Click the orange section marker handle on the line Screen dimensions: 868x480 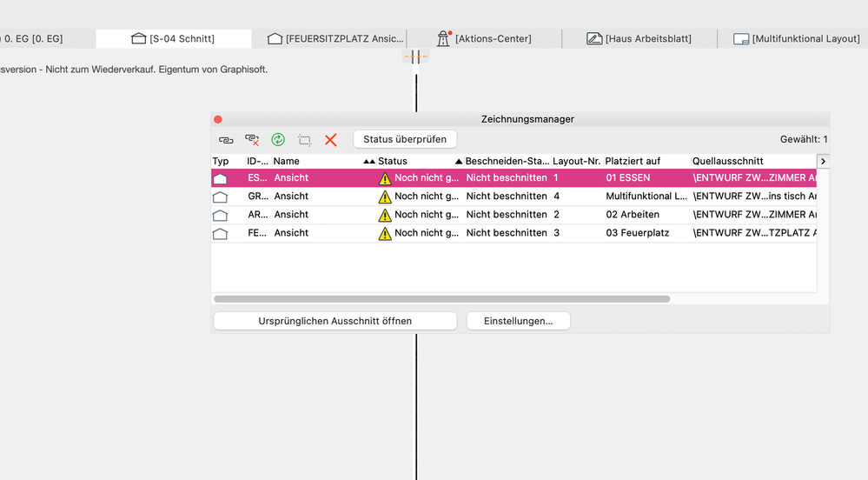point(415,57)
